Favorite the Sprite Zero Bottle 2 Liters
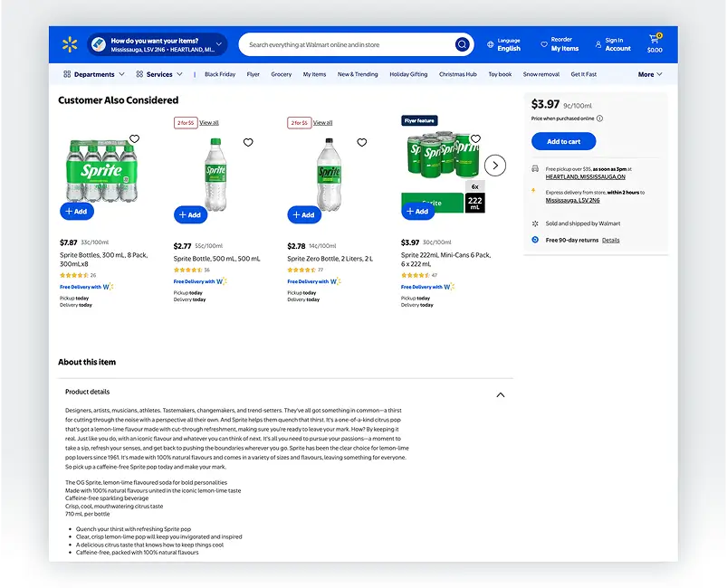 click(361, 142)
